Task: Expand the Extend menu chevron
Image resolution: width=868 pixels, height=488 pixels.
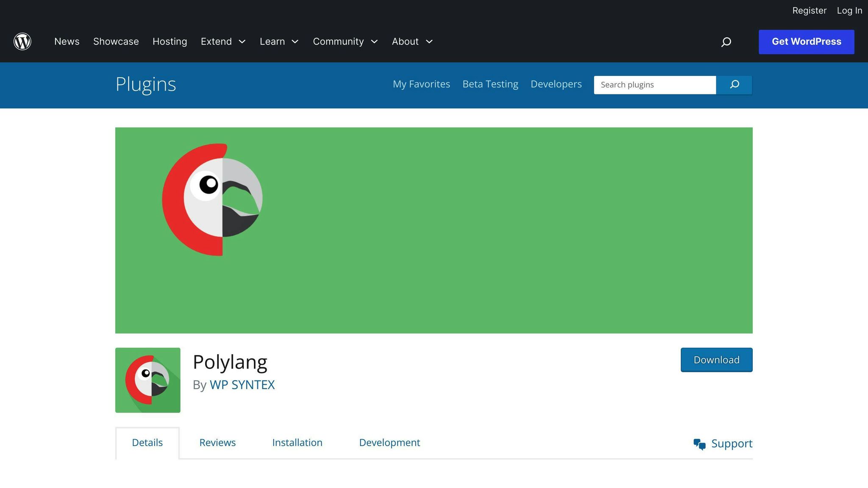Action: click(242, 42)
